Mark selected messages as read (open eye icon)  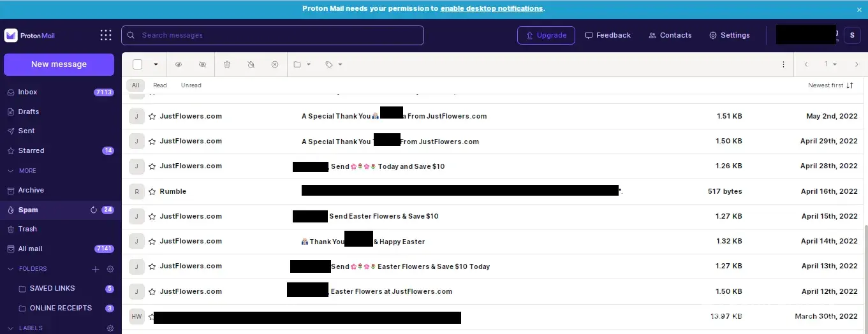point(179,64)
